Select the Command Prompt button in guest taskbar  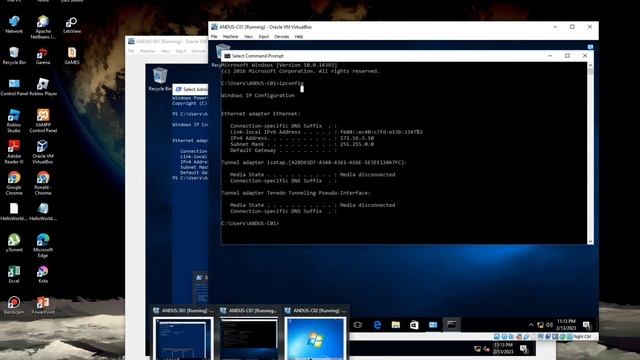[451, 325]
